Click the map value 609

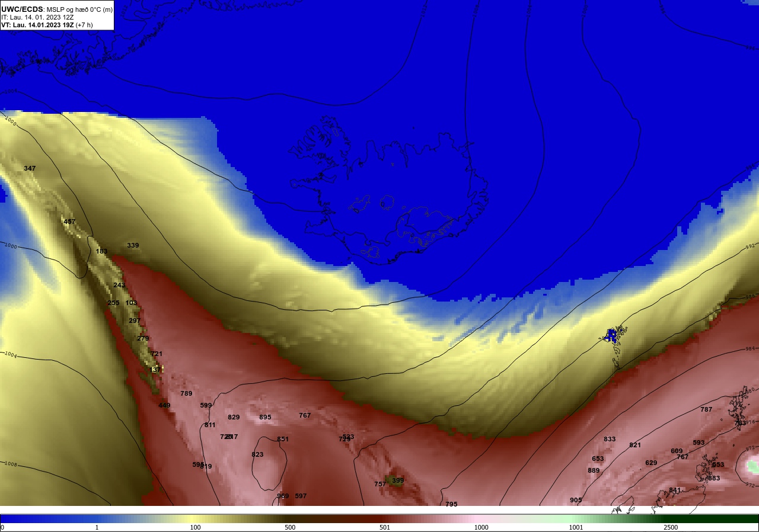677,451
